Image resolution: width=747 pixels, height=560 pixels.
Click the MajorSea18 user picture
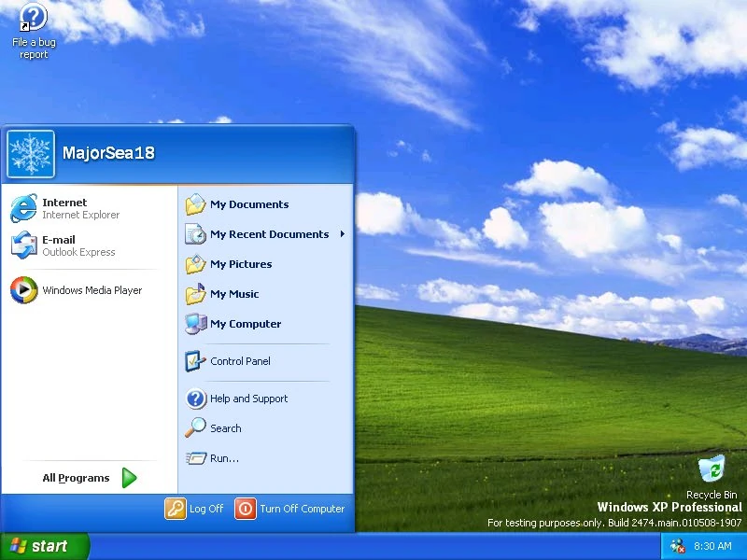pyautogui.click(x=31, y=153)
